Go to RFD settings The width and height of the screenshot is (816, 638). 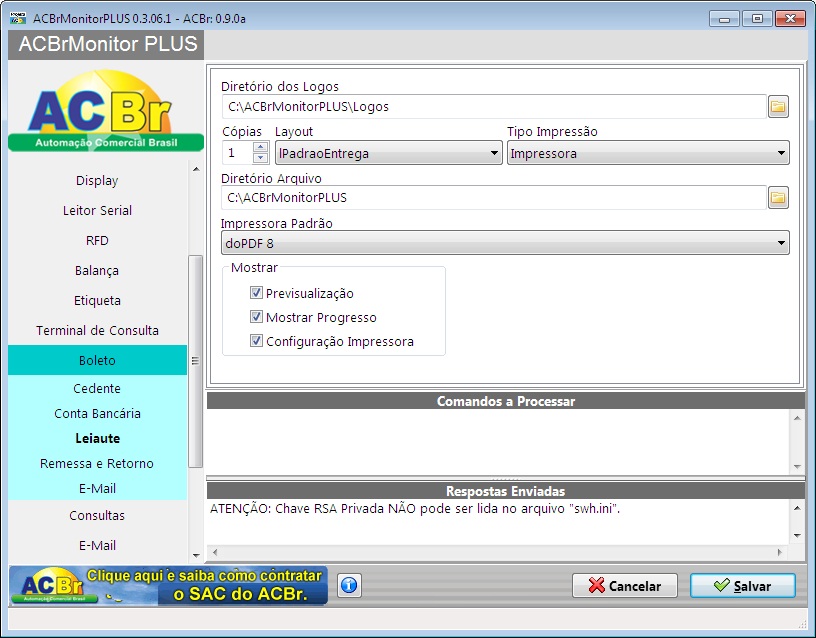[x=97, y=240]
